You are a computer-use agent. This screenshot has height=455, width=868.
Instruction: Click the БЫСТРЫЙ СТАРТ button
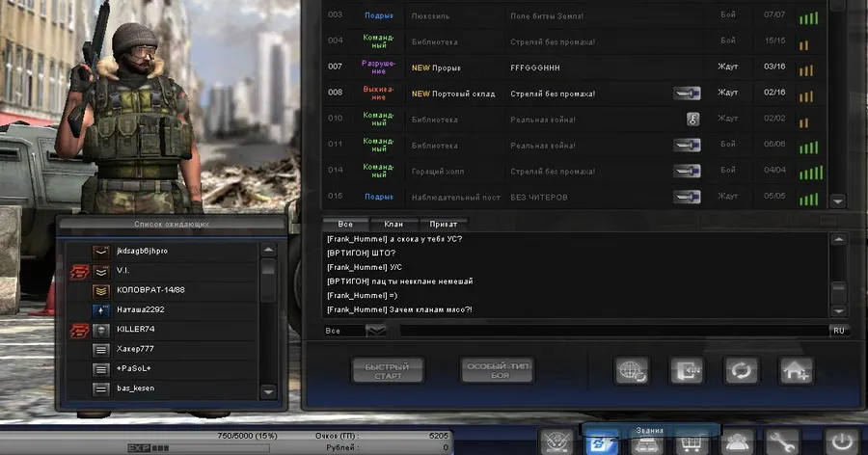388,371
